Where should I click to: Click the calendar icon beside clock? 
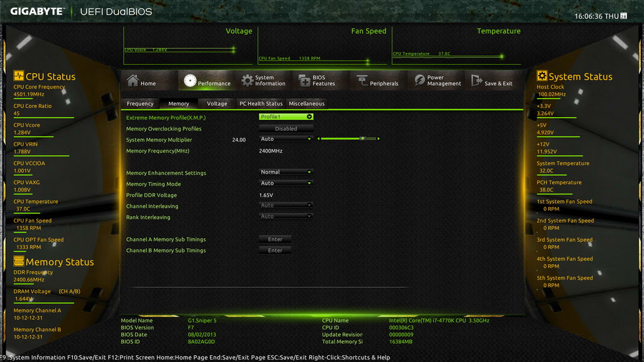[623, 16]
